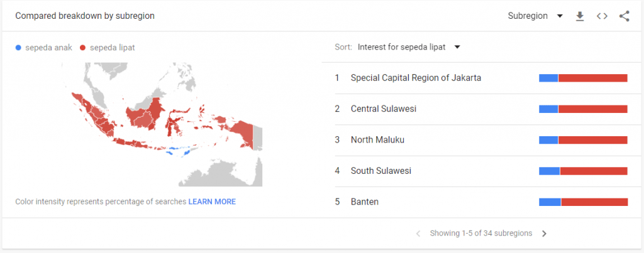
Task: Share the subregion breakdown chart
Action: coord(624,16)
